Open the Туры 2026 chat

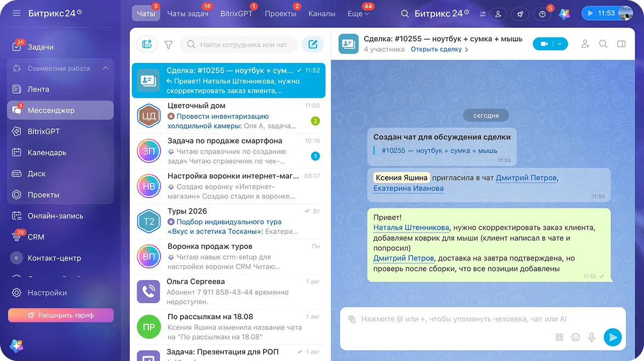[228, 222]
